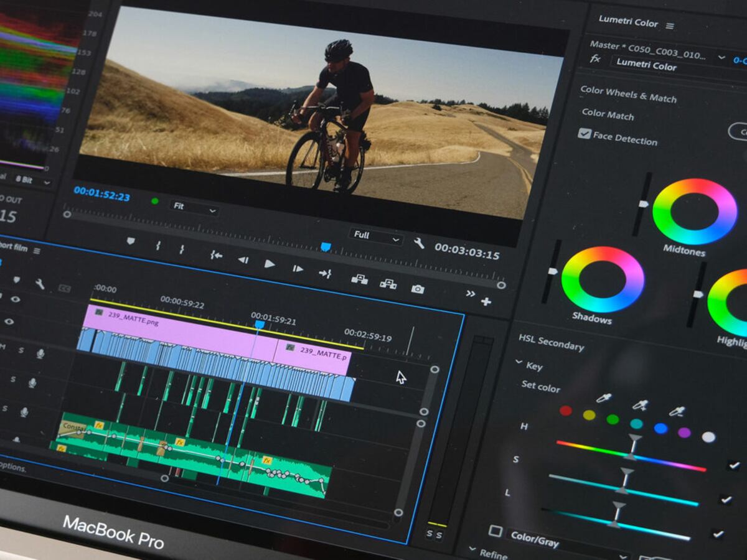Uncheck the H hue range checkbox
This screenshot has width=747, height=560.
click(734, 465)
